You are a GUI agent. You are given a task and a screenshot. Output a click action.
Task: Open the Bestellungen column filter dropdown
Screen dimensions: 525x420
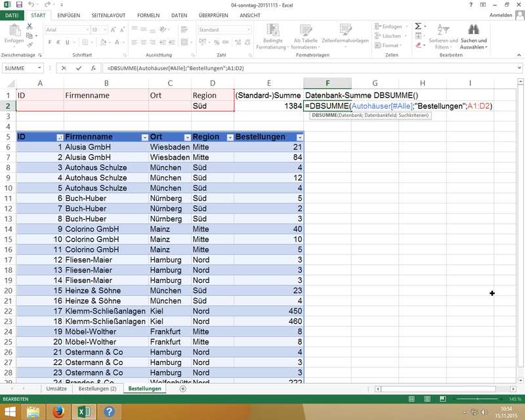pyautogui.click(x=299, y=137)
